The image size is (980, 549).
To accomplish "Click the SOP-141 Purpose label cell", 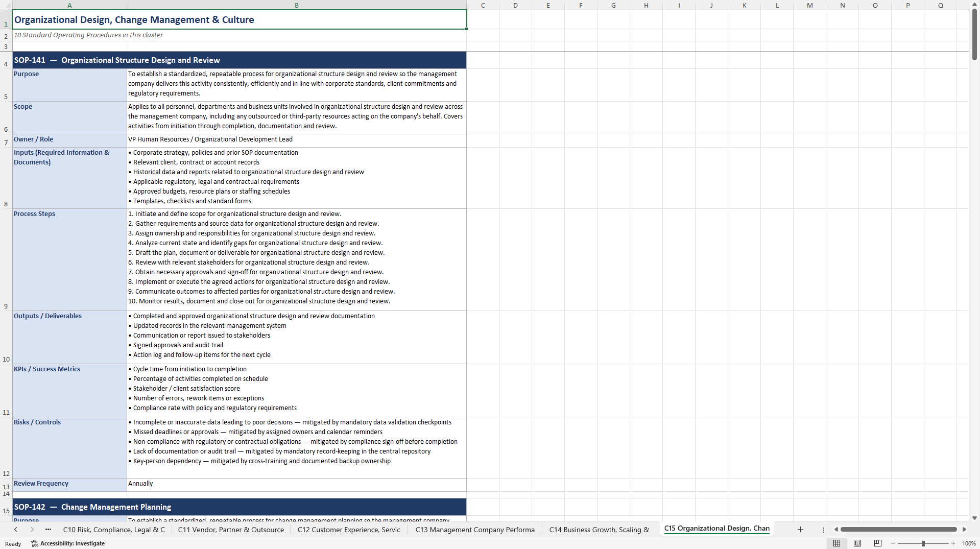I will (x=69, y=85).
